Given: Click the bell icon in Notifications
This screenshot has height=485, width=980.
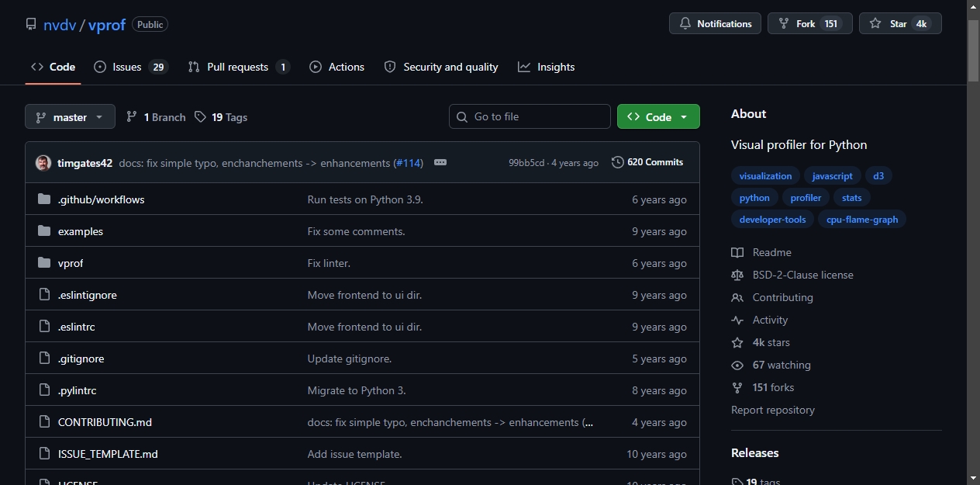Looking at the screenshot, I should (x=685, y=24).
